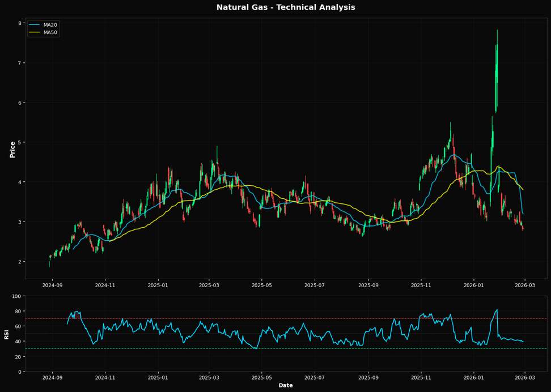The image size is (551, 392).
Task: Click the "RSI" y-axis label
Action: pyautogui.click(x=7, y=334)
